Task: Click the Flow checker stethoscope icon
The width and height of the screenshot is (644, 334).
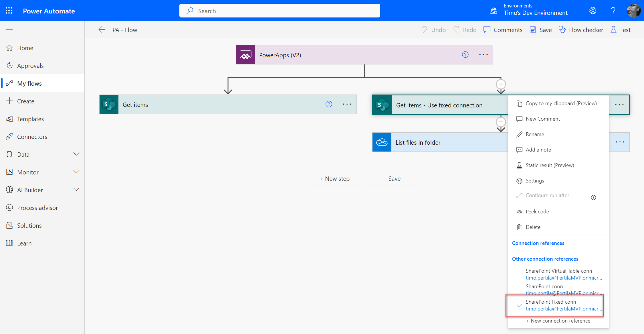Action: pos(562,30)
